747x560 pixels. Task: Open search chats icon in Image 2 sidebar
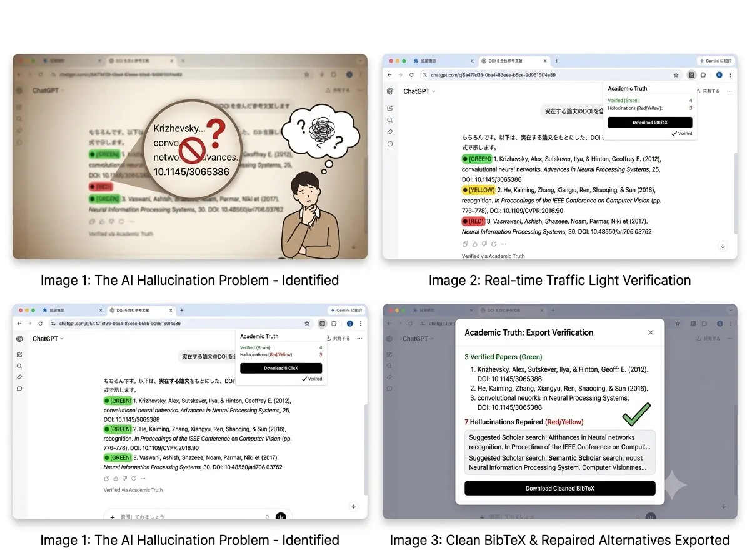coord(390,120)
